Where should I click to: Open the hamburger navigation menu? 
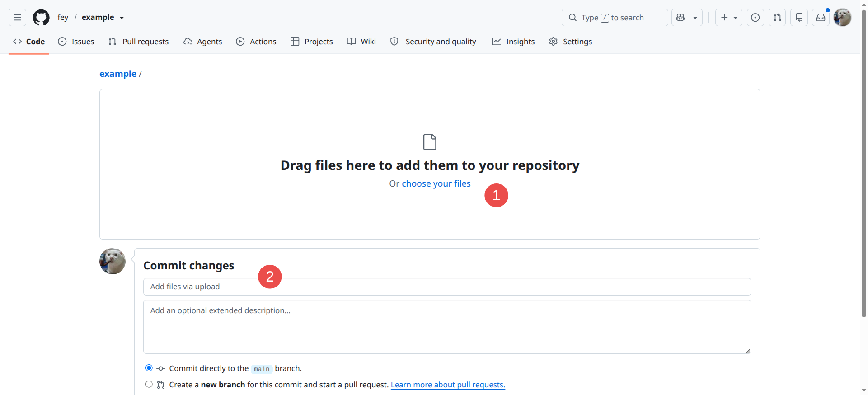pos(17,18)
